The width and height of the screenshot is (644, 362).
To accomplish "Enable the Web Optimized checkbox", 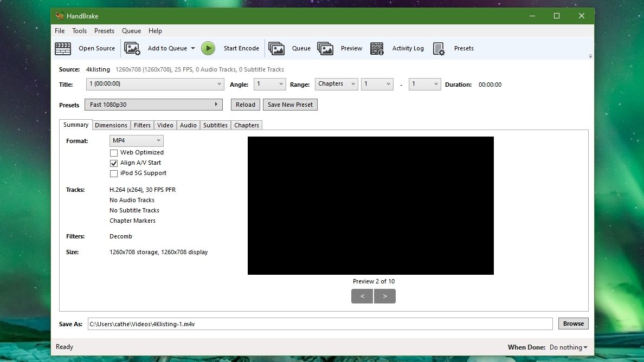I will tap(114, 153).
